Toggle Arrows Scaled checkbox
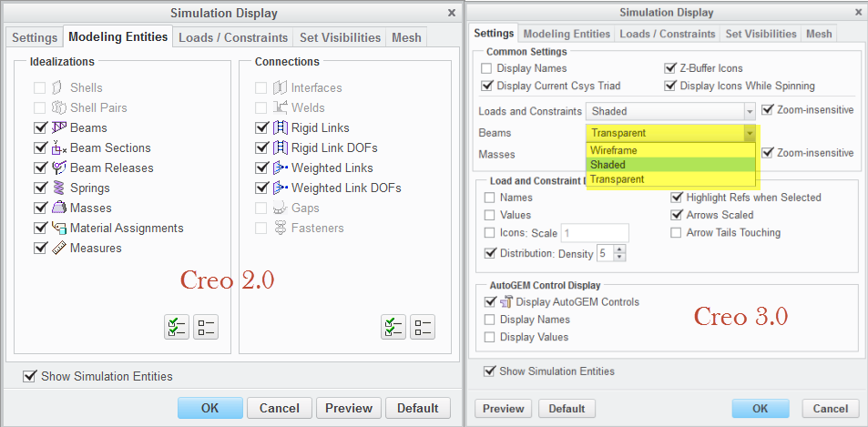868x427 pixels. (x=676, y=215)
